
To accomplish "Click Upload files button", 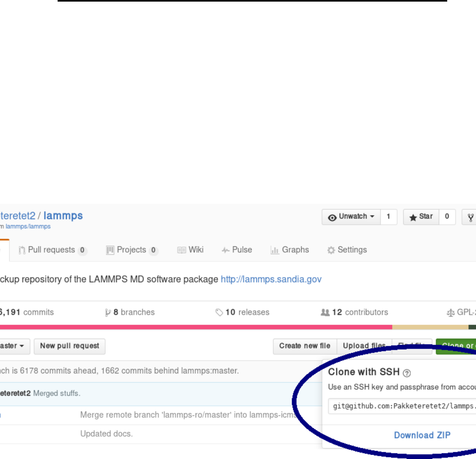I will (x=364, y=346).
